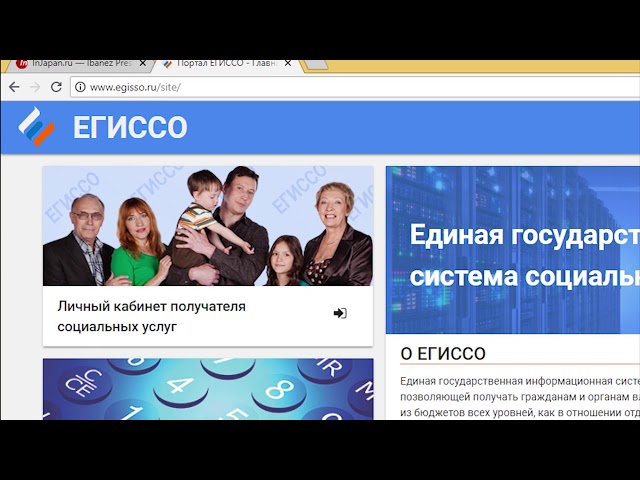Click the browser Forward arrow
Viewport: 640px width, 480px height.
point(36,87)
